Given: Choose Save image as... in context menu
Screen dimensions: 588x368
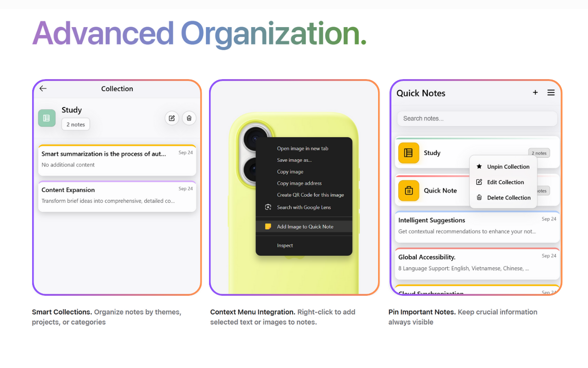Looking at the screenshot, I should click(x=294, y=160).
